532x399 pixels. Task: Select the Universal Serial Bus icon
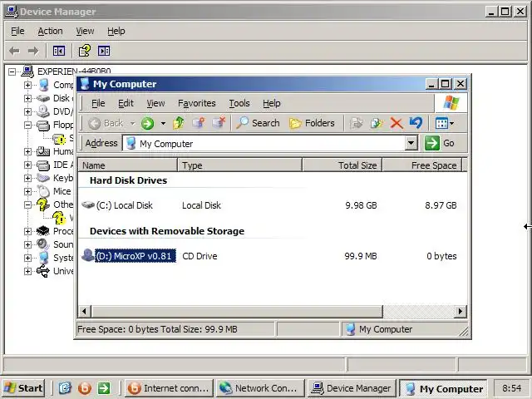pos(43,271)
